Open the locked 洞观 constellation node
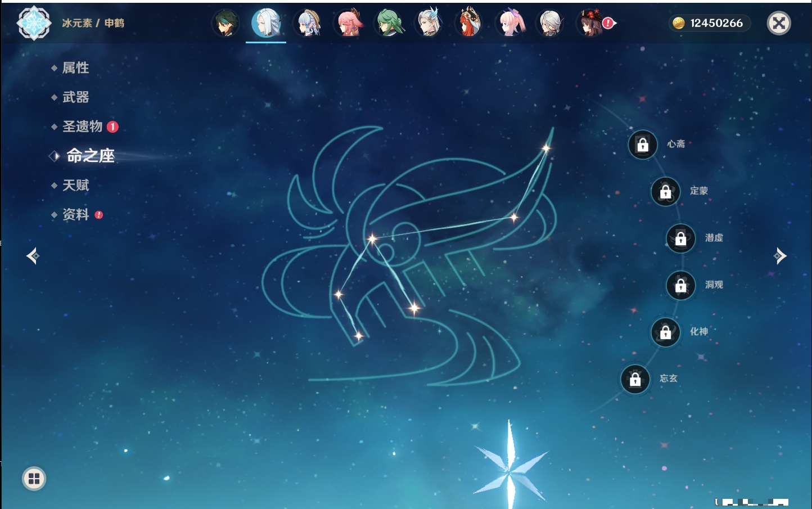812x509 pixels. (x=681, y=285)
